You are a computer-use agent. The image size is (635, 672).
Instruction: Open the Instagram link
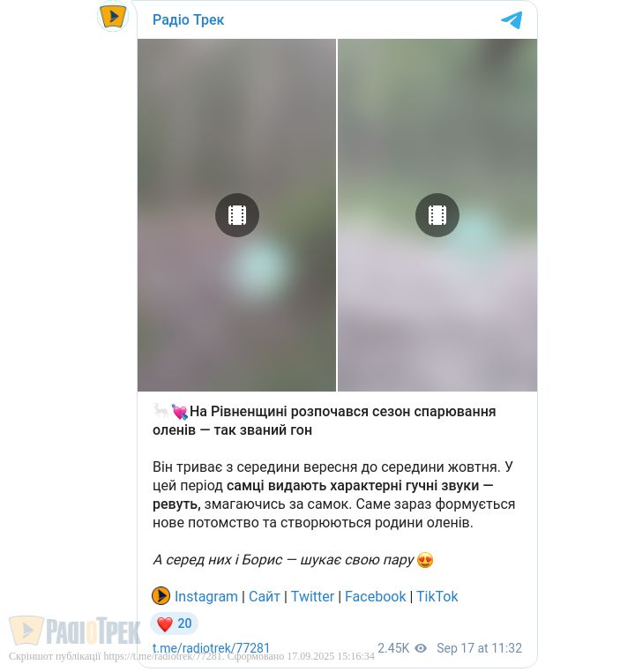(x=206, y=596)
